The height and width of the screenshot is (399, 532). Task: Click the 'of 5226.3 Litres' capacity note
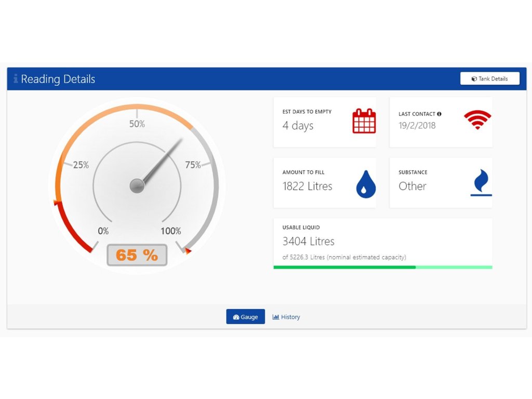[344, 257]
